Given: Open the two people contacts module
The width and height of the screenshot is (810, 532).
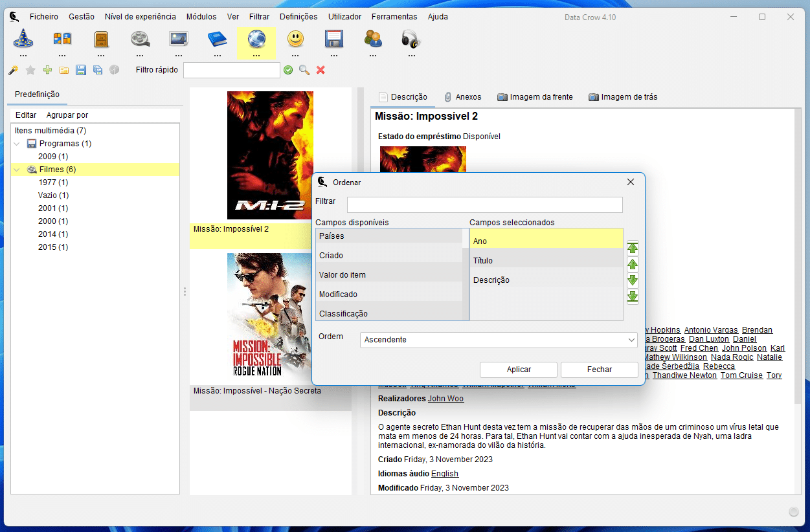Looking at the screenshot, I should 373,39.
